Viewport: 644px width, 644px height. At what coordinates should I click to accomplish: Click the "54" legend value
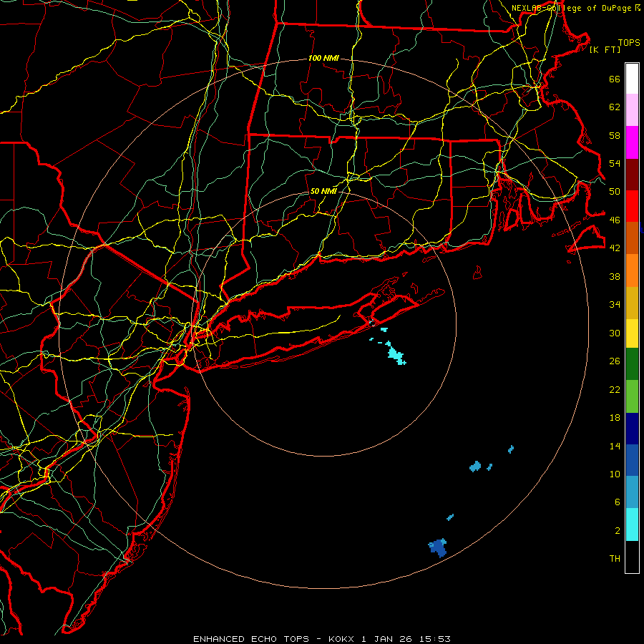pyautogui.click(x=615, y=163)
